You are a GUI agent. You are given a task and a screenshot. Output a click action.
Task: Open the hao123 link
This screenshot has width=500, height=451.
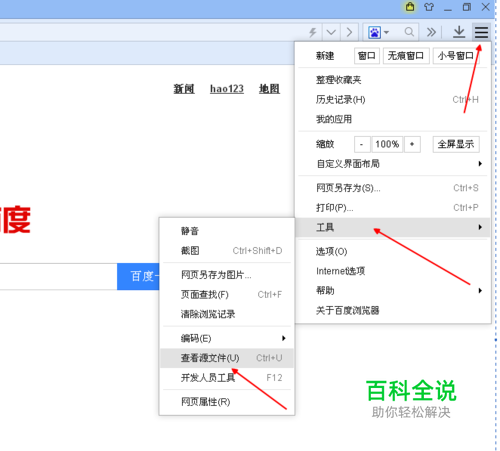point(227,89)
